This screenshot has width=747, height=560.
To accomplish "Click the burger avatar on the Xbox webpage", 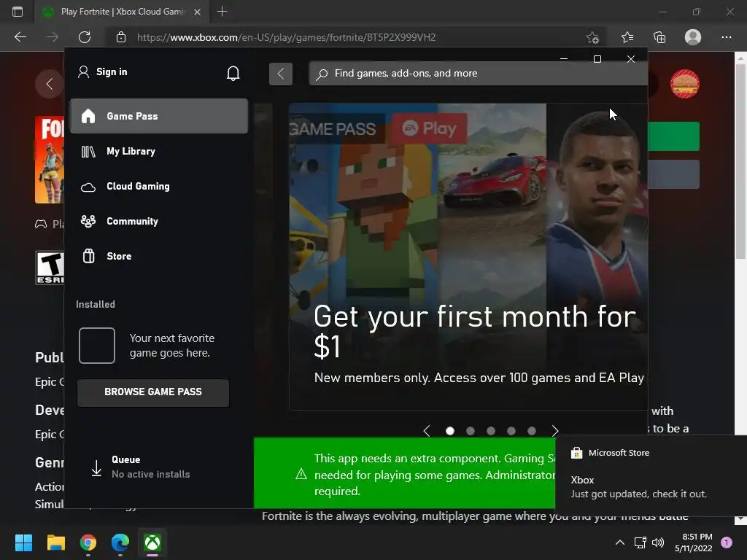I will click(684, 84).
